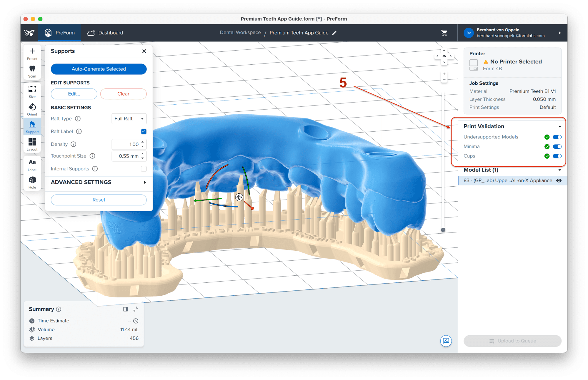Viewport: 588px width, 380px height.
Task: Open the Layout tool
Action: 32,144
